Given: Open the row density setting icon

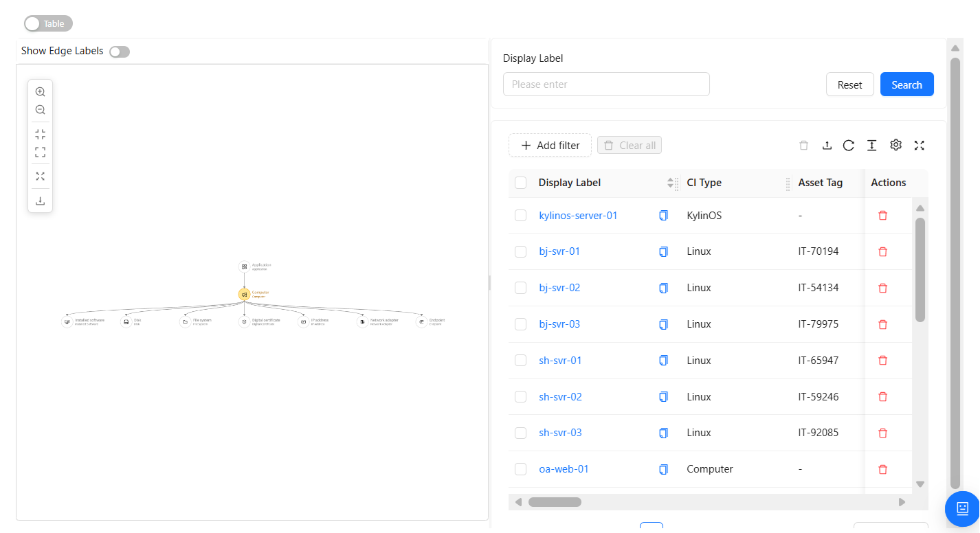Looking at the screenshot, I should [871, 145].
